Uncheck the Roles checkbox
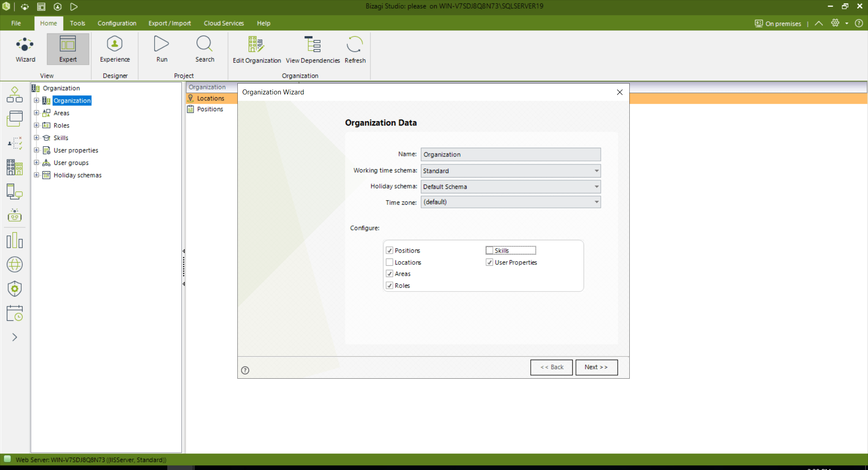This screenshot has width=868, height=470. (x=389, y=285)
